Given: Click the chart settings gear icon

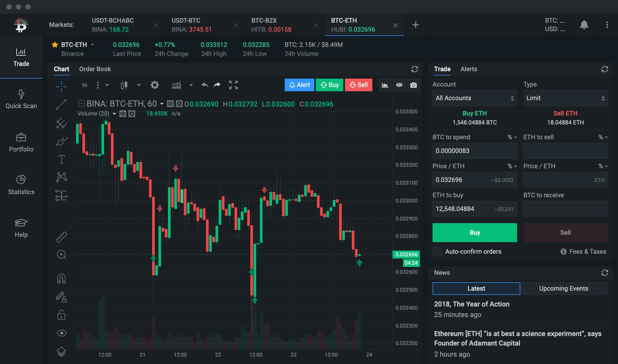Looking at the screenshot, I should tap(154, 85).
